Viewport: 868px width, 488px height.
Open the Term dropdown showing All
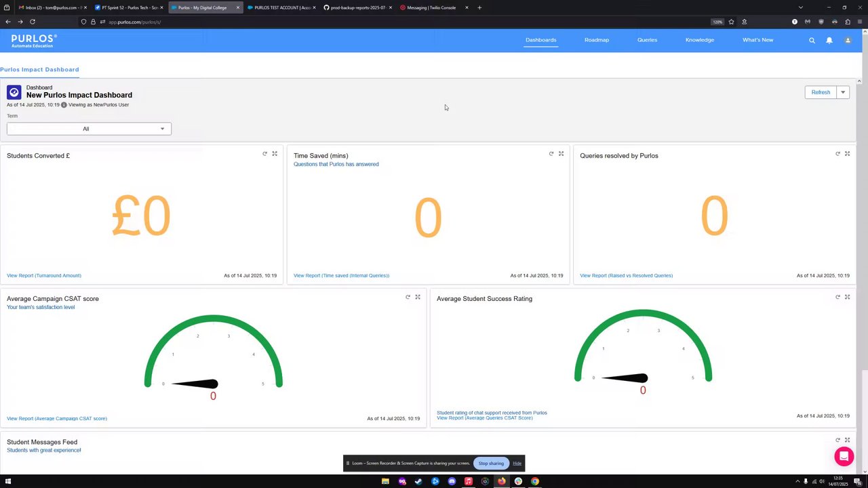(89, 129)
